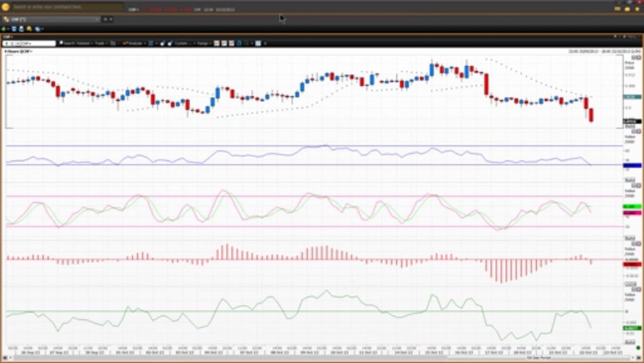This screenshot has height=363, width=644.
Task: Click the pin icon beside panel Menu
Action: pyautogui.click(x=615, y=37)
